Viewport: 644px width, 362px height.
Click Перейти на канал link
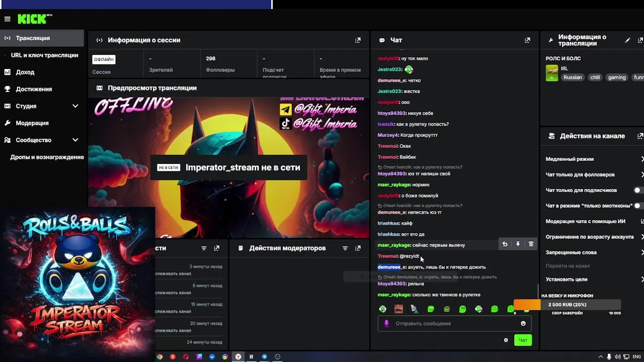tap(568, 266)
